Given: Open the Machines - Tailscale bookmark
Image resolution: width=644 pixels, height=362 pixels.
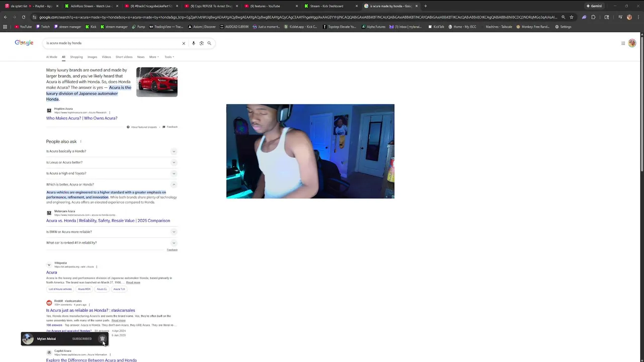Looking at the screenshot, I should (x=497, y=27).
